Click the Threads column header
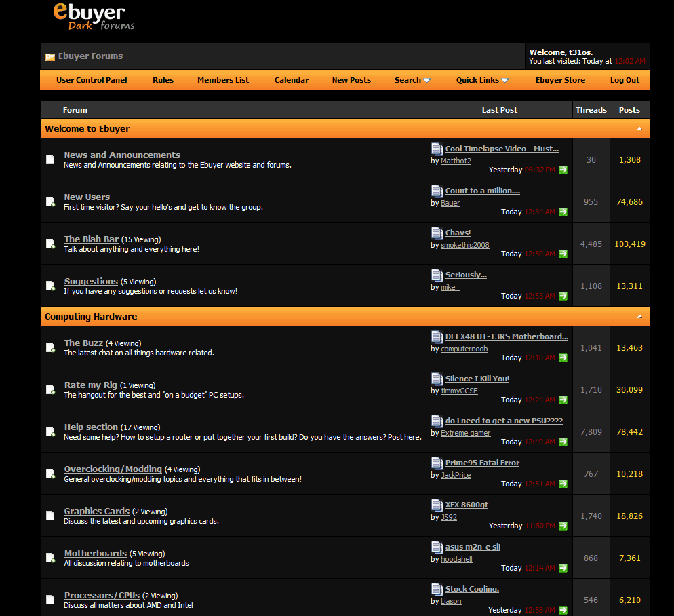The image size is (674, 616). point(591,110)
